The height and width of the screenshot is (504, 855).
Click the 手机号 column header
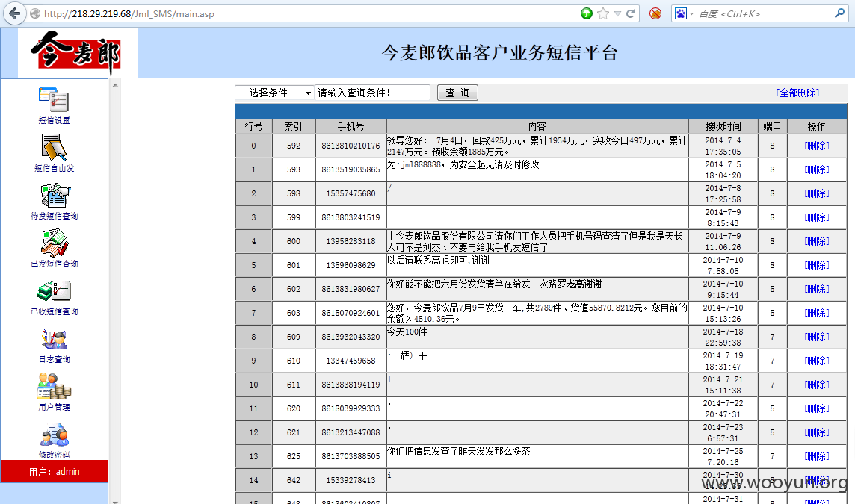351,126
